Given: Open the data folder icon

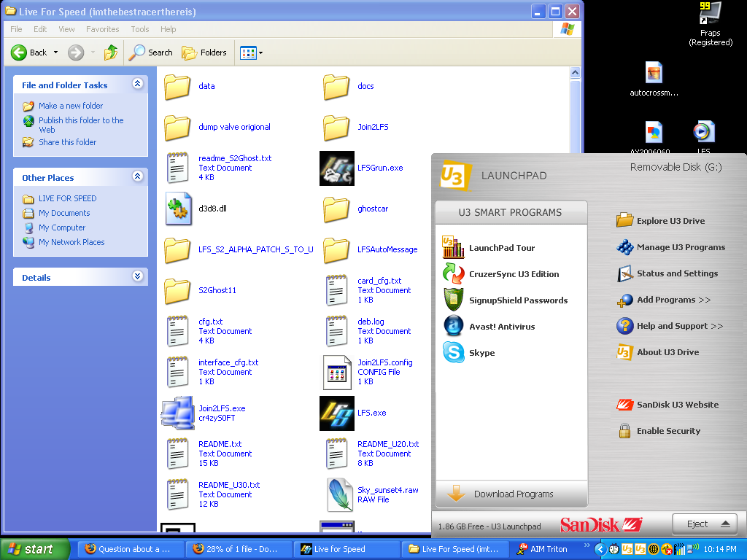Looking at the screenshot, I should coord(177,87).
